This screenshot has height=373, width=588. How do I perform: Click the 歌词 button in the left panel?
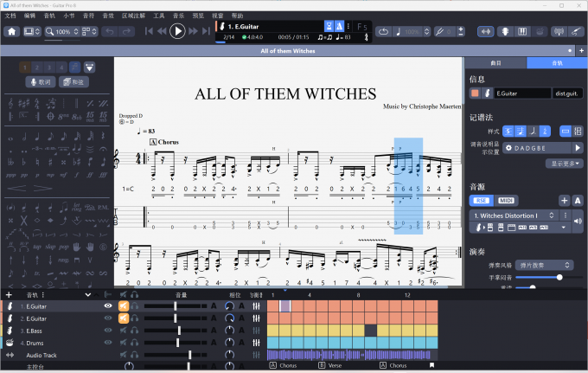pos(42,81)
